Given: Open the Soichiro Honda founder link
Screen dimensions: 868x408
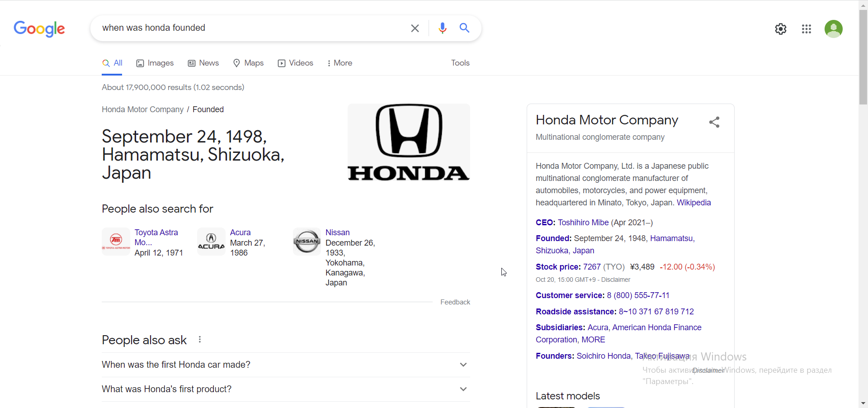Looking at the screenshot, I should coord(604,356).
